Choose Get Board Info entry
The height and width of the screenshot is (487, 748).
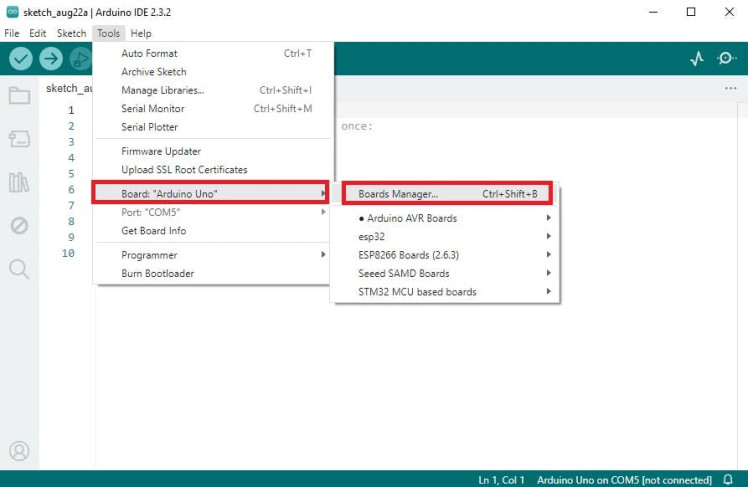pyautogui.click(x=211, y=231)
